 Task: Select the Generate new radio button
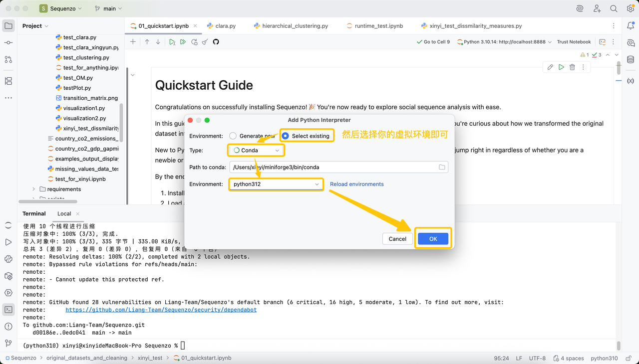233,136
